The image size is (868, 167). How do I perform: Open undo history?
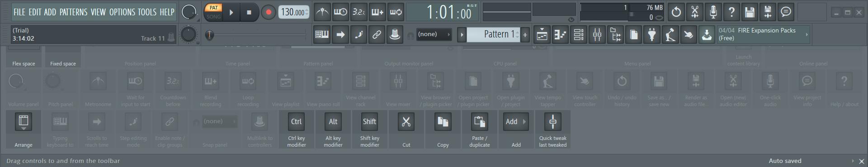coord(676,12)
